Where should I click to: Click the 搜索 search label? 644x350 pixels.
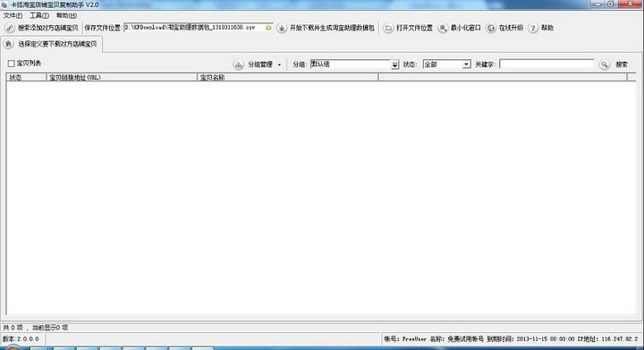622,64
